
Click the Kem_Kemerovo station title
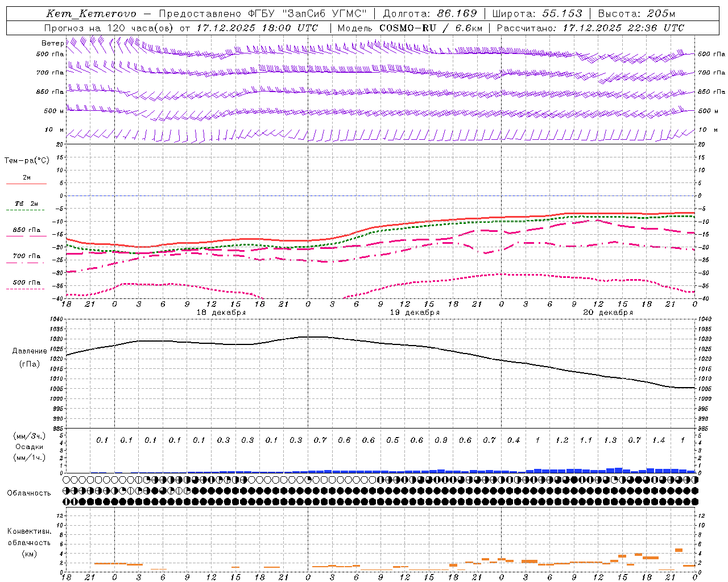coord(91,14)
